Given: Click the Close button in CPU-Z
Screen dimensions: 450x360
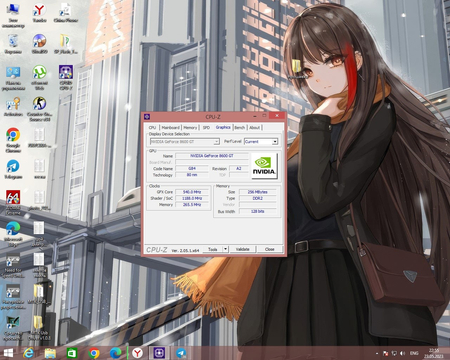Looking at the screenshot, I should pyautogui.click(x=270, y=249).
